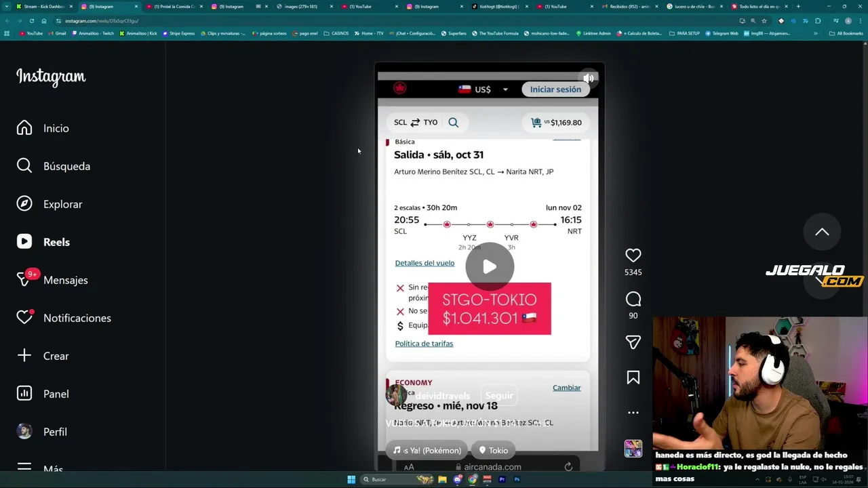
Task: Go back using the browser back arrow
Action: [x=7, y=21]
